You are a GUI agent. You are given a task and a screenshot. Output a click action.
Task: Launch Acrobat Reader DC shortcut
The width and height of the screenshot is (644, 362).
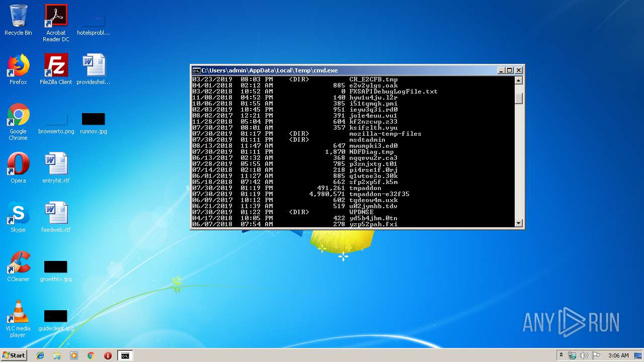coord(56,23)
